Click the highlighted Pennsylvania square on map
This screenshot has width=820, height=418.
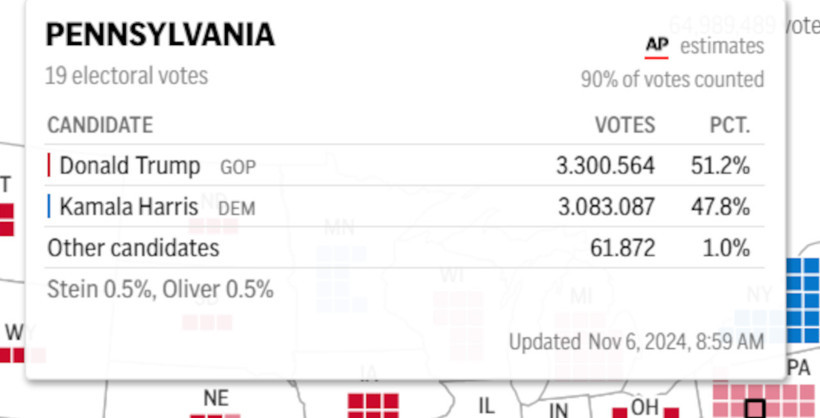pyautogui.click(x=755, y=409)
